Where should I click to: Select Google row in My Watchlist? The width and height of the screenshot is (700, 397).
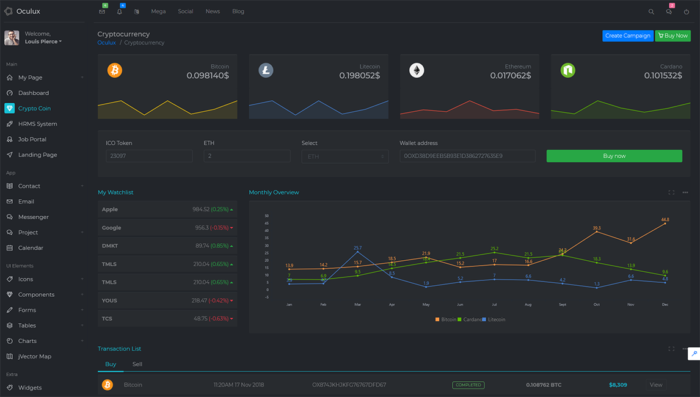coord(167,228)
